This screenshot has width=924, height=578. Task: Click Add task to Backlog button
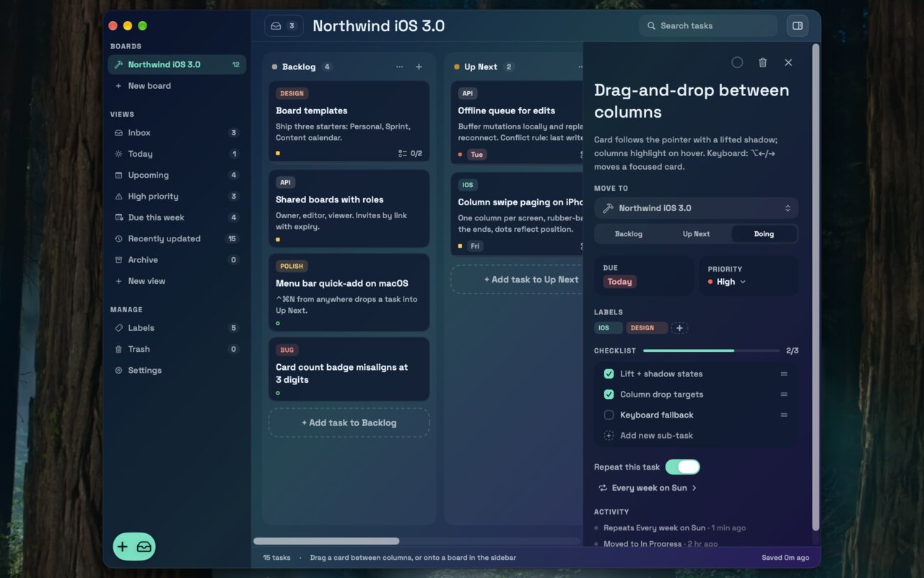pyautogui.click(x=349, y=423)
